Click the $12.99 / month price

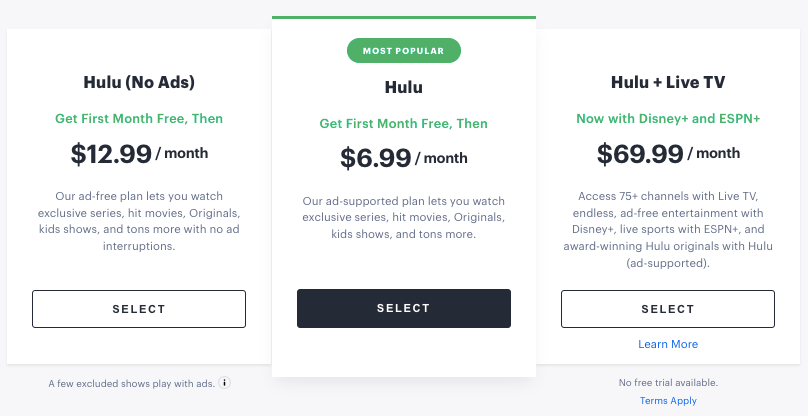(x=139, y=154)
